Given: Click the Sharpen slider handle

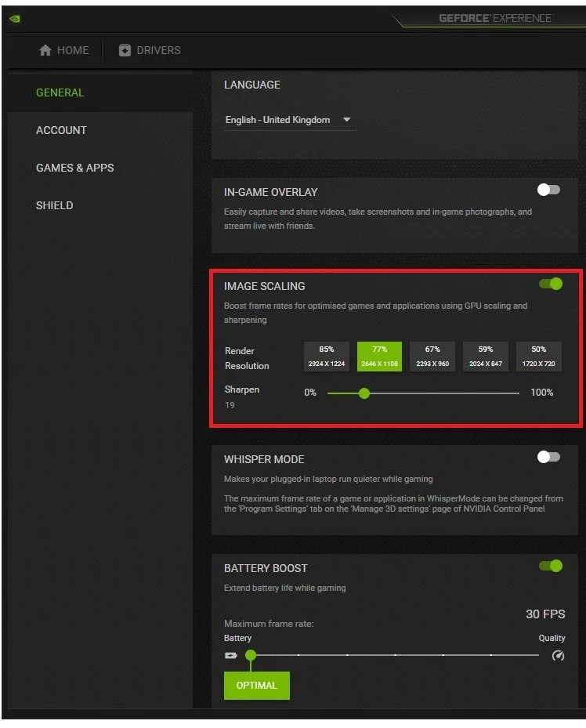Looking at the screenshot, I should click(x=364, y=393).
